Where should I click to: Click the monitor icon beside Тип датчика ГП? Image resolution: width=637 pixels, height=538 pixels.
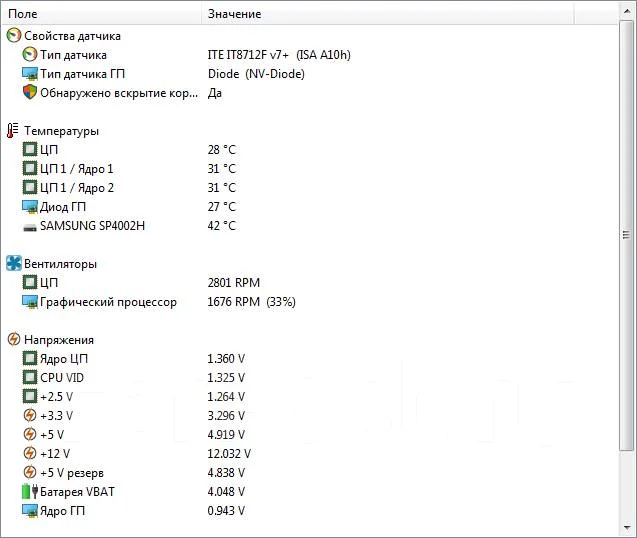tap(30, 74)
